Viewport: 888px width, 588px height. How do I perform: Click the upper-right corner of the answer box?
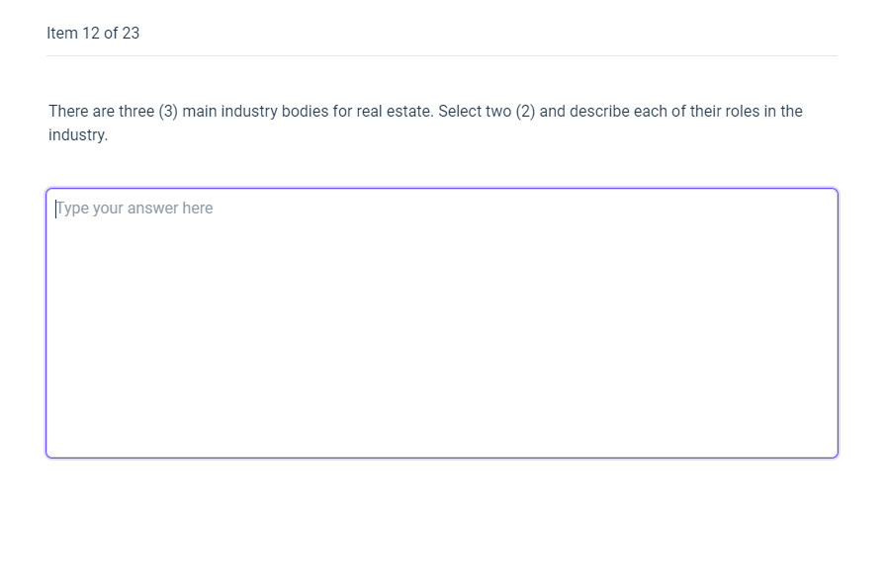(831, 193)
